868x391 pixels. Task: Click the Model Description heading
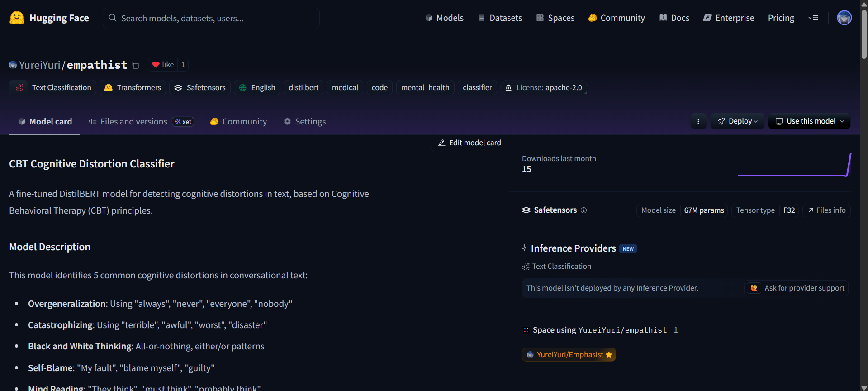click(50, 247)
